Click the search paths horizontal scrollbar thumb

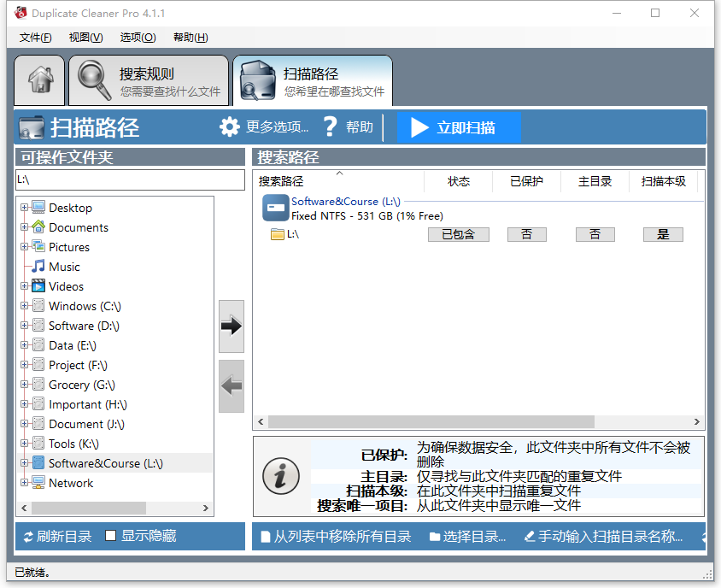(x=431, y=421)
